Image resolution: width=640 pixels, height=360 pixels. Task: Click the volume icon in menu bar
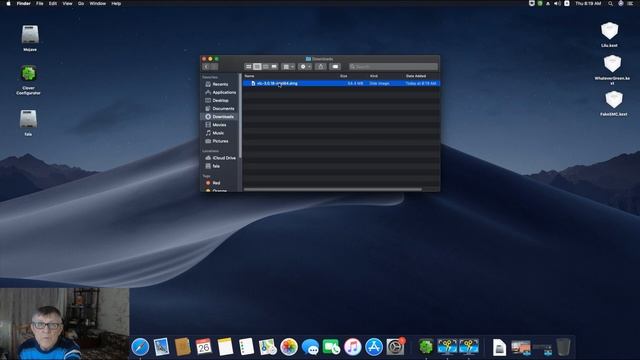click(x=557, y=3)
